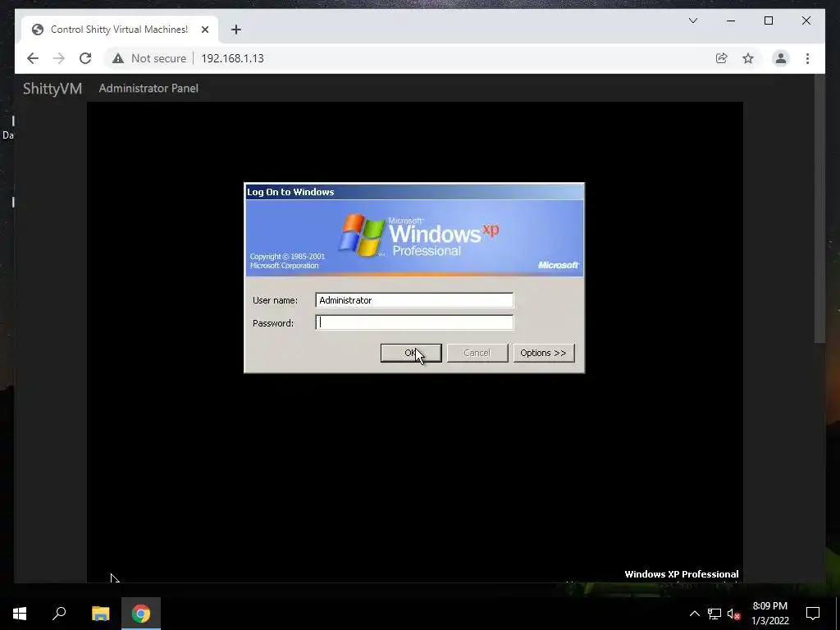Open taskbar search magnifier
Viewport: 840px width, 630px height.
pos(59,614)
